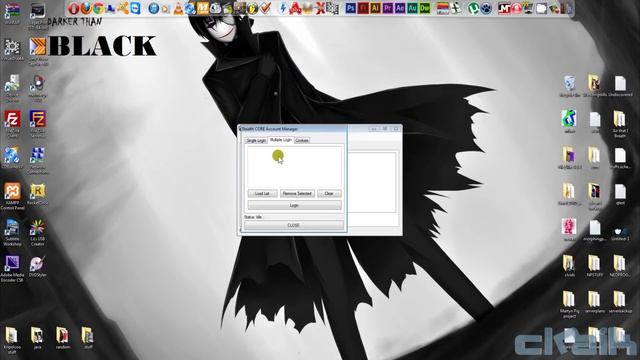Open Adobe Media Encoder CS6 shortcut
Screen dimensions: 640x360
(x=12, y=269)
